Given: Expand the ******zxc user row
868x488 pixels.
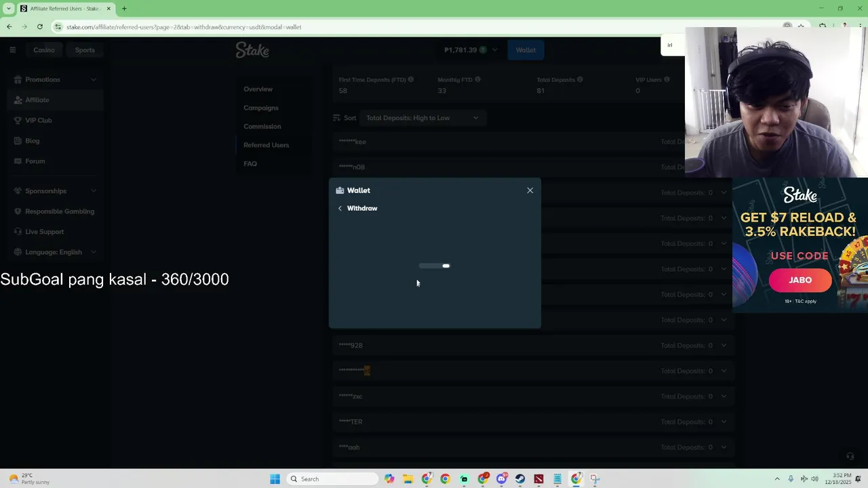Looking at the screenshot, I should tap(724, 396).
